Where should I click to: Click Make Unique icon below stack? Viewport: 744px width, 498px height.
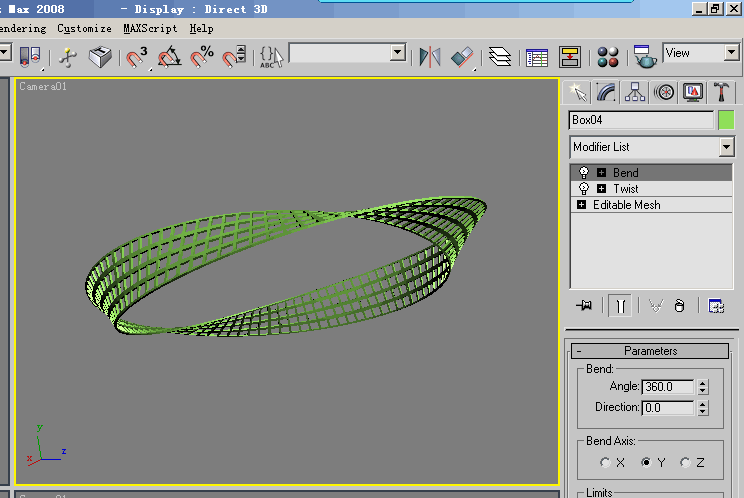point(656,306)
